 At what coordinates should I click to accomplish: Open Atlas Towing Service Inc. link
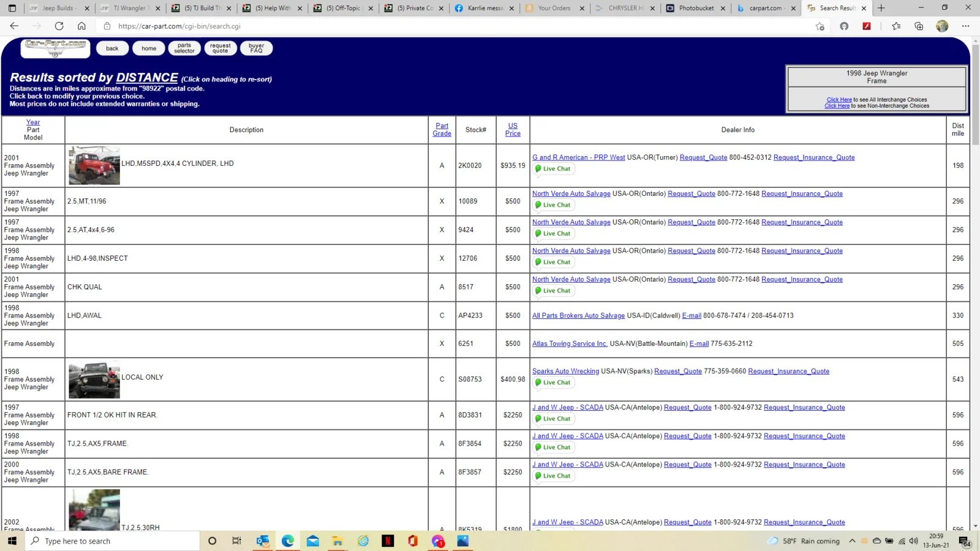click(570, 344)
